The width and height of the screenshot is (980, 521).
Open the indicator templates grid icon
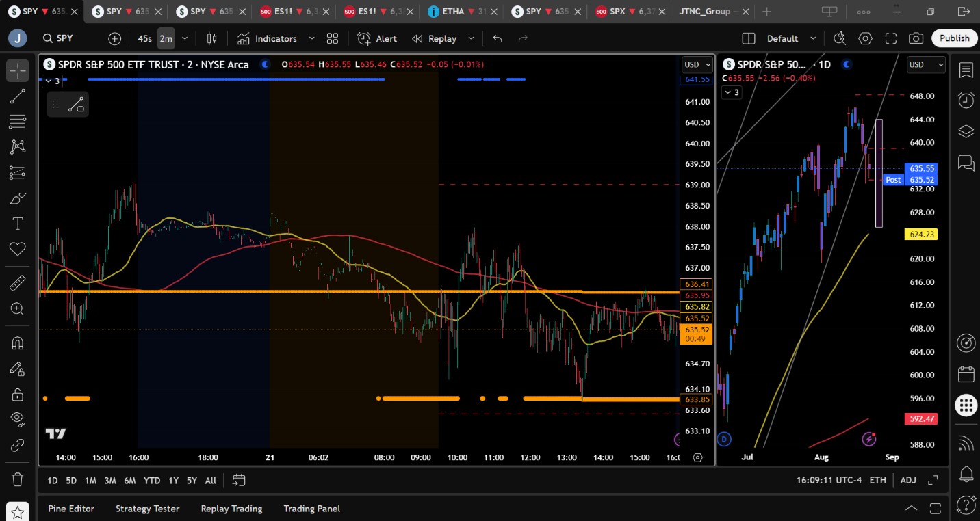333,39
